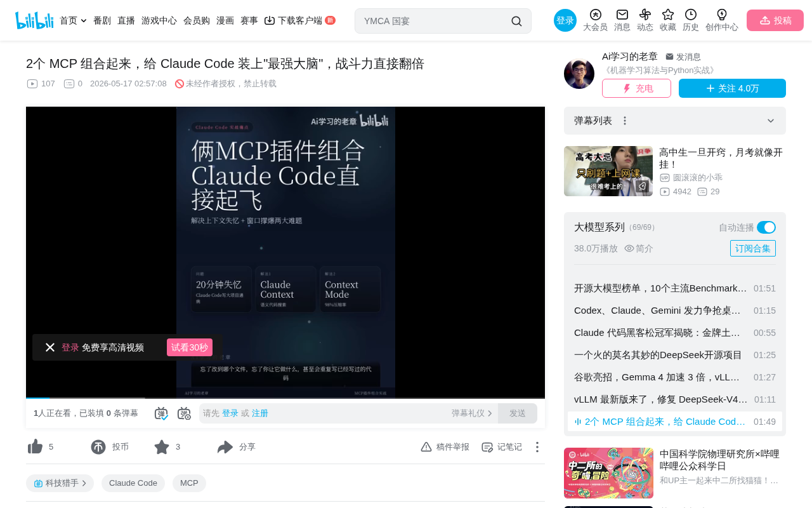Open the 高中生一旦开窍 video thumbnail
The width and height of the screenshot is (812, 508).
tap(608, 171)
